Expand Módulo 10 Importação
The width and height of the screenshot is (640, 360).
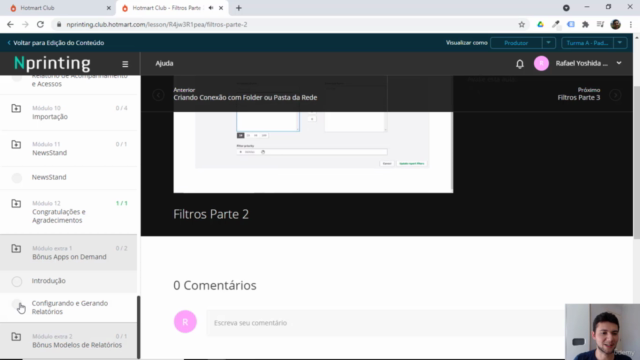point(69,113)
